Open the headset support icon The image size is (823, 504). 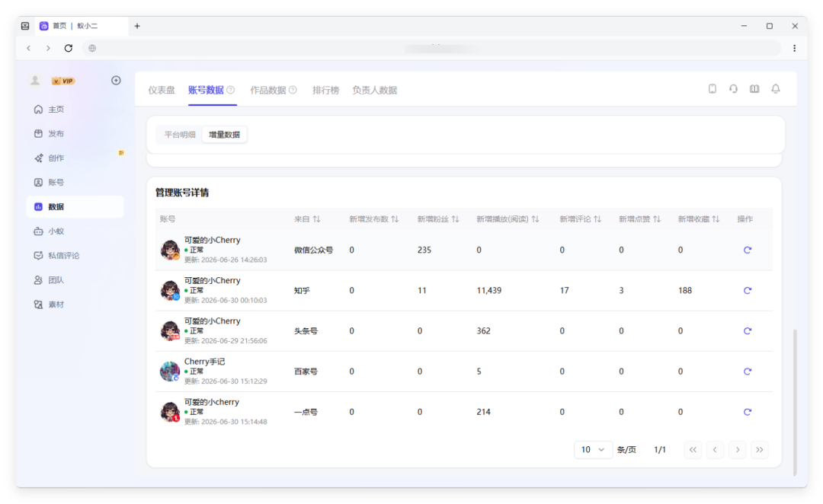[733, 89]
